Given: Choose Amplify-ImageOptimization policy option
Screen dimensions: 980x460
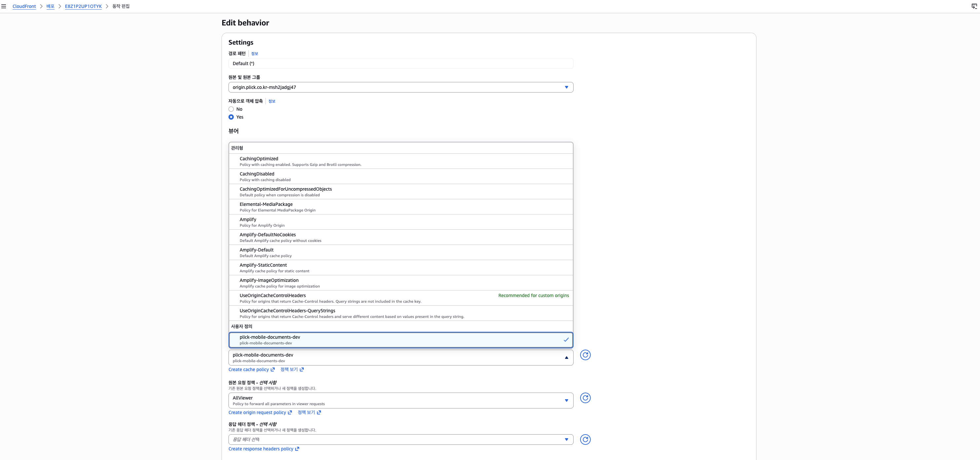Looking at the screenshot, I should pyautogui.click(x=401, y=283).
